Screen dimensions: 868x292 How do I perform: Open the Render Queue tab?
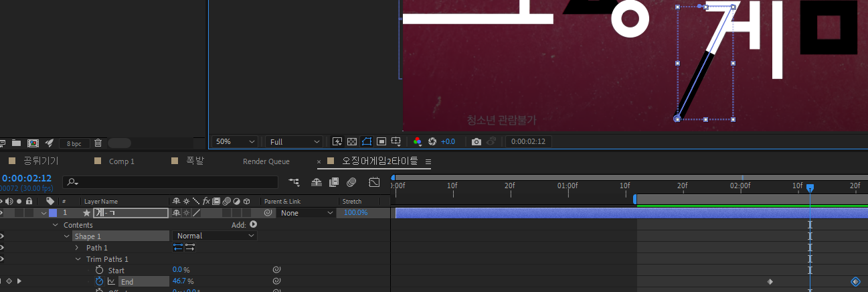point(266,161)
